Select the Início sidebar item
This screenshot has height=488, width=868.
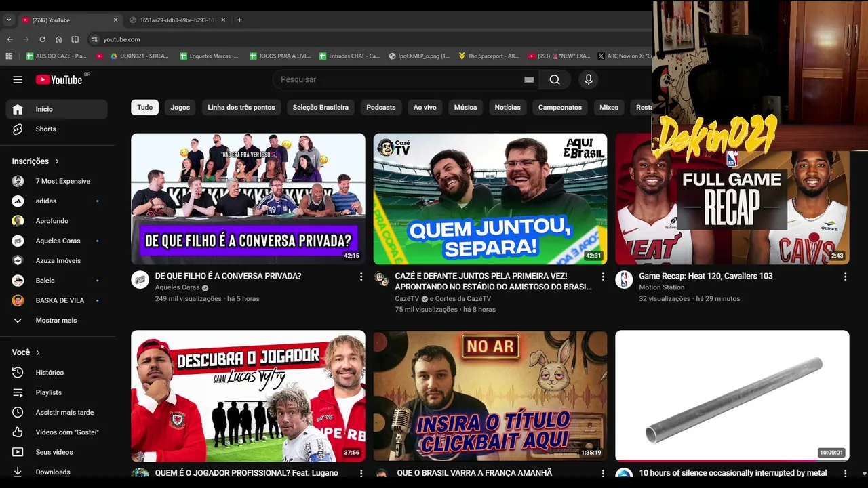pos(57,109)
